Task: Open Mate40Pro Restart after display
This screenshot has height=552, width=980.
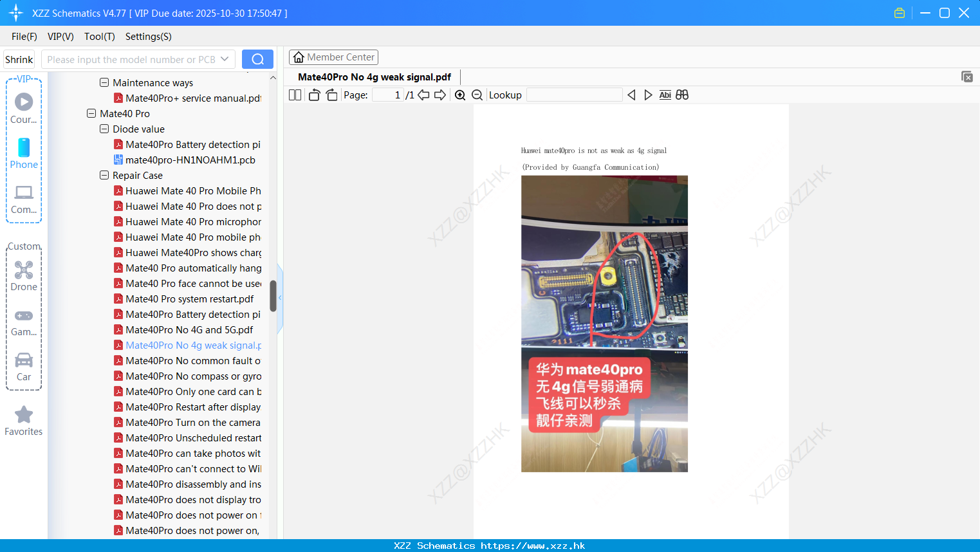Action: [x=187, y=407]
